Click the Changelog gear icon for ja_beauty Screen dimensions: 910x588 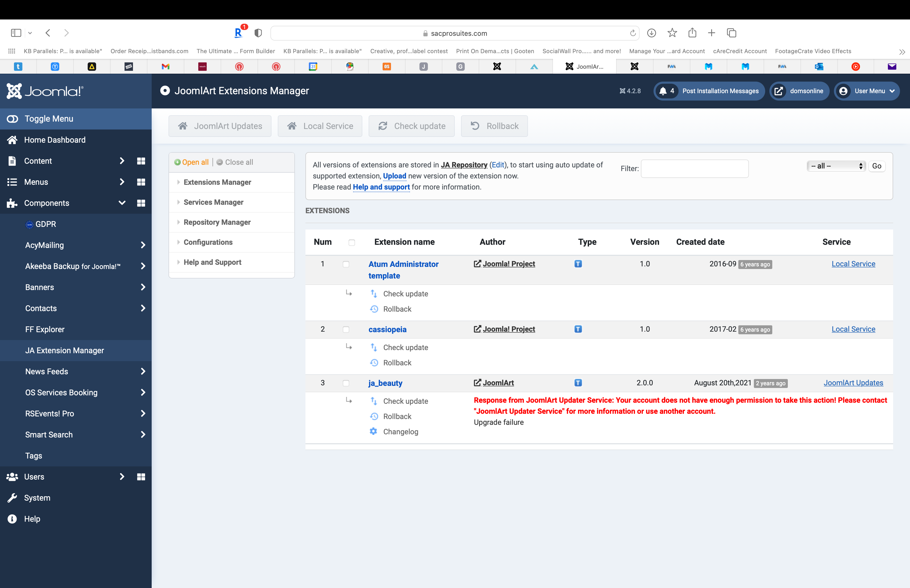coord(373,431)
